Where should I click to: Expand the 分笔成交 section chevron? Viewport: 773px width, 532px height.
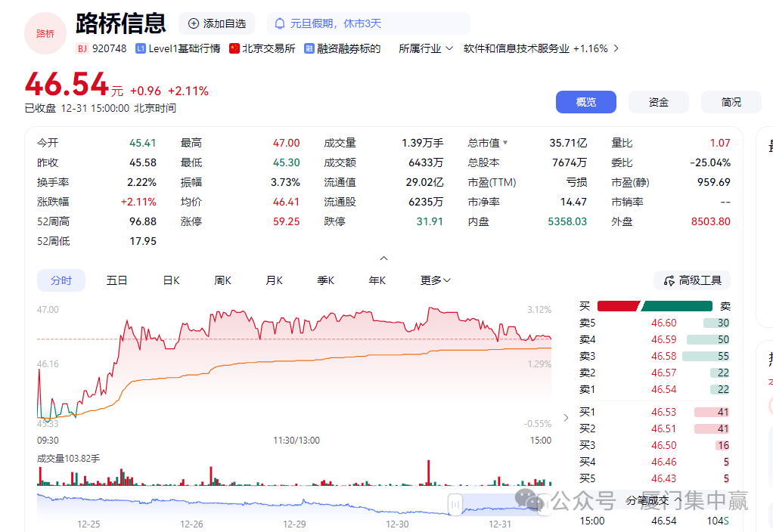pyautogui.click(x=678, y=500)
